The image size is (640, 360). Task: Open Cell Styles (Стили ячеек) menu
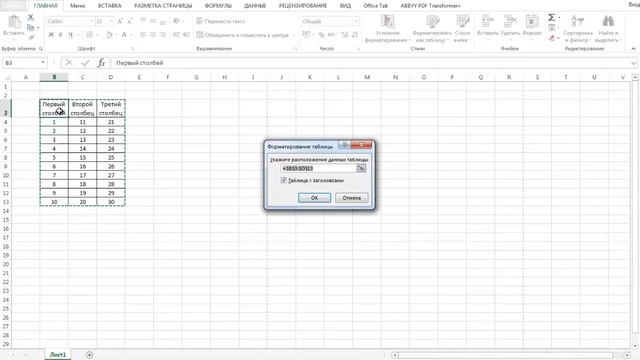click(x=462, y=28)
